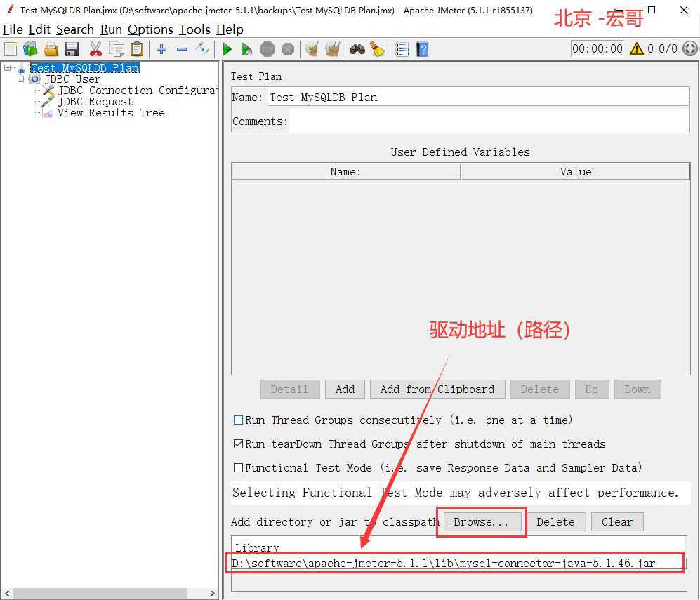This screenshot has height=600, width=700.
Task: Open the Templates icon in toolbar
Action: point(30,49)
